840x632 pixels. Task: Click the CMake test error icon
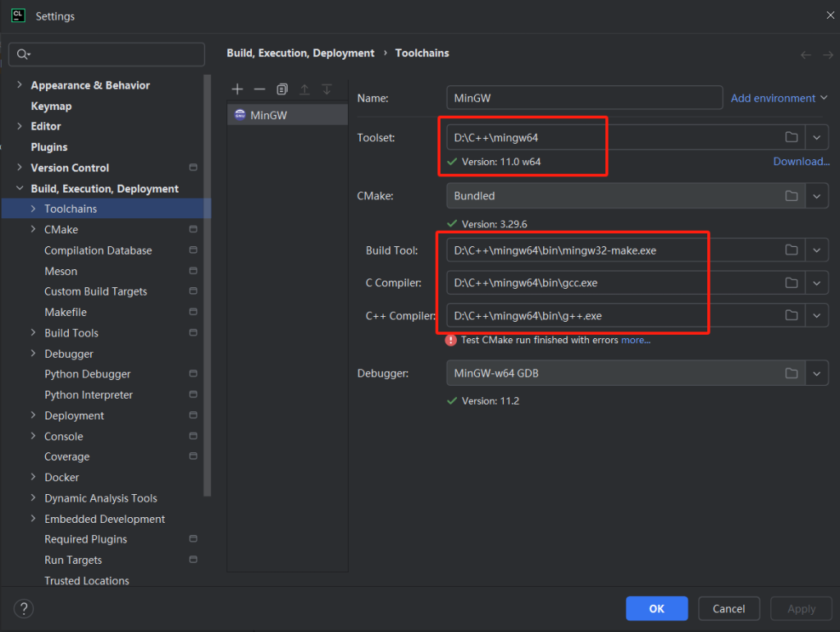coord(451,340)
